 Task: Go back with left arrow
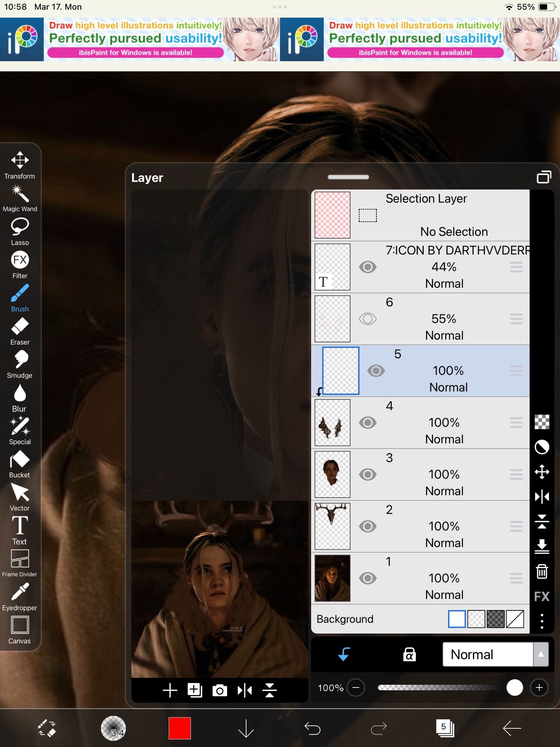[512, 728]
